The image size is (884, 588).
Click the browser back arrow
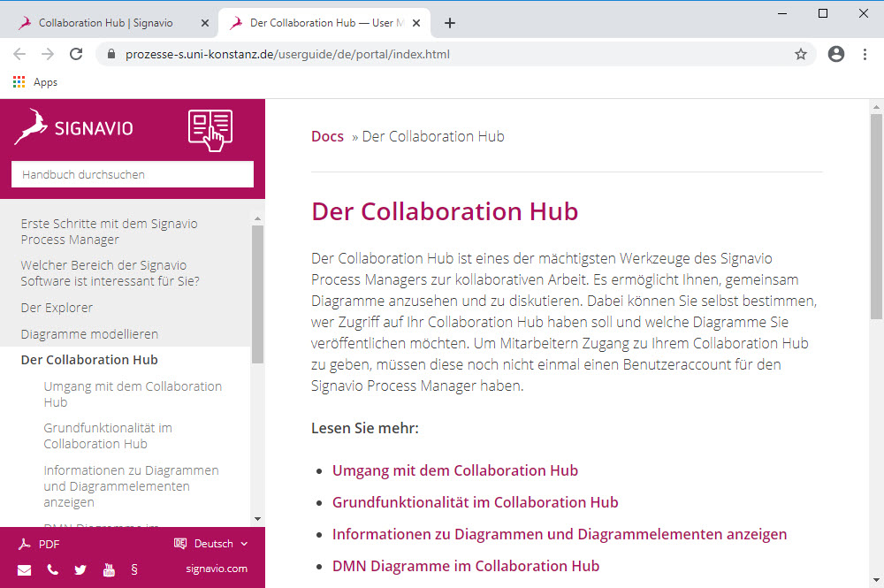[19, 54]
